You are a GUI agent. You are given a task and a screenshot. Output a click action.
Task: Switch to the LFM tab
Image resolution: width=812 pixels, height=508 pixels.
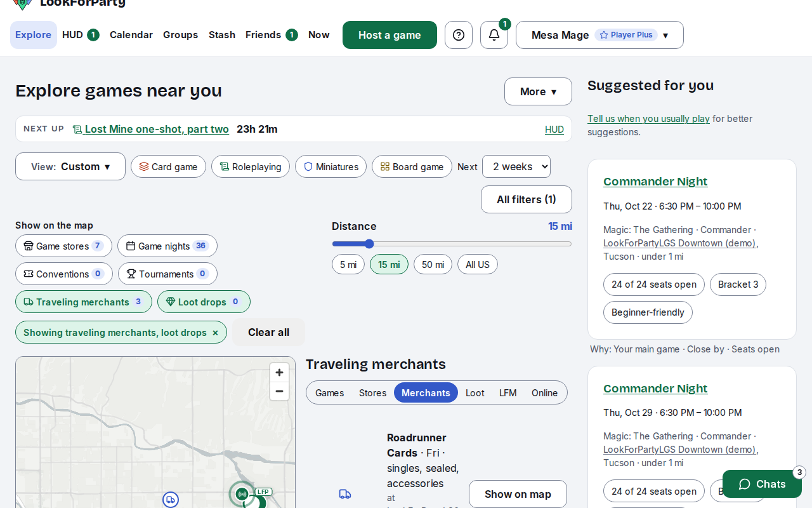[508, 392]
